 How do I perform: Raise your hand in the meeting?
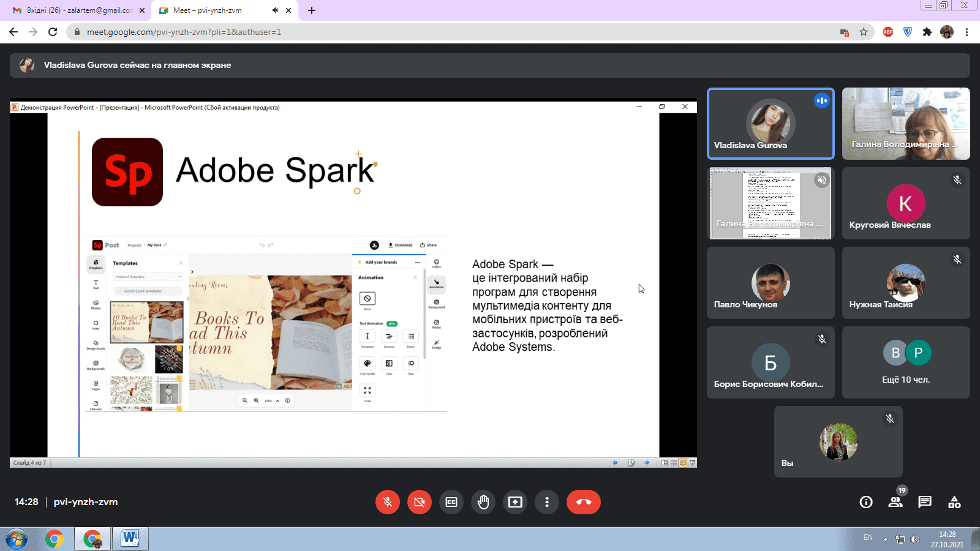[483, 502]
